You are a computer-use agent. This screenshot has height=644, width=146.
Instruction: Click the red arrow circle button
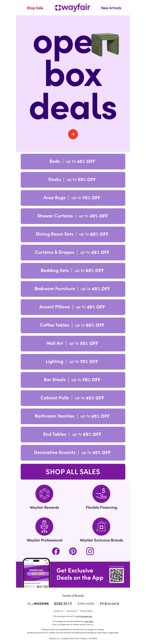(x=73, y=134)
